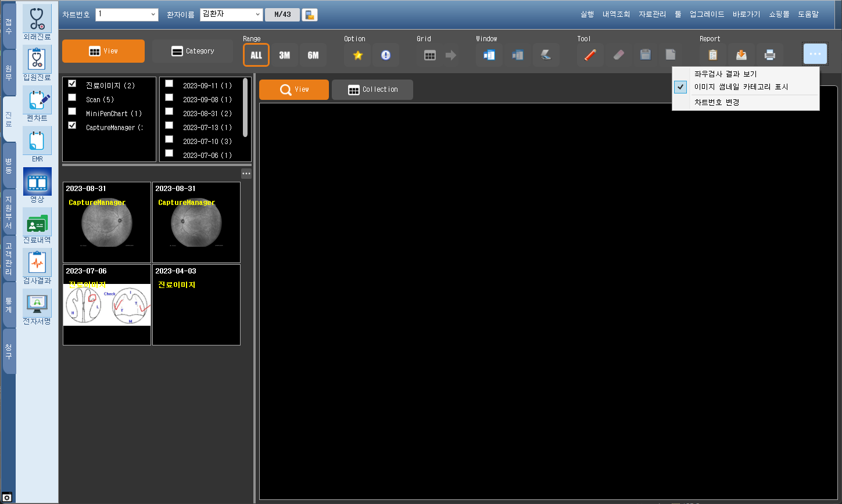Click the red pen drawing tool icon
The image size is (842, 504).
590,55
